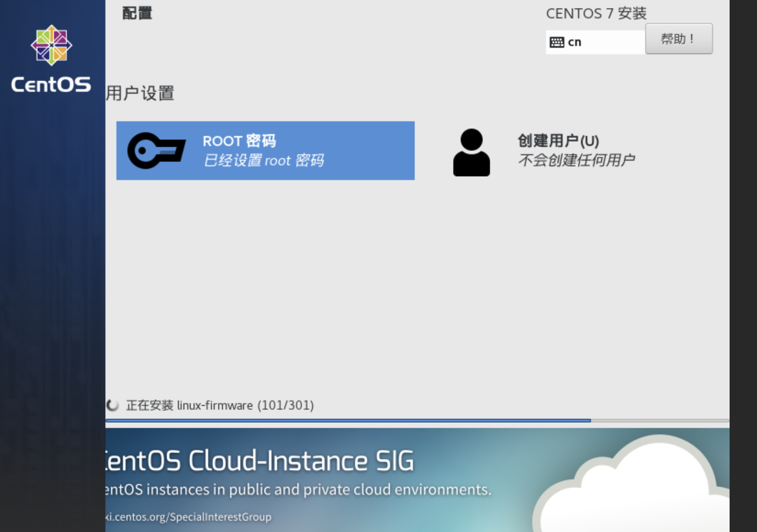The height and width of the screenshot is (532, 757).
Task: Click the installation progress bar
Action: point(417,421)
